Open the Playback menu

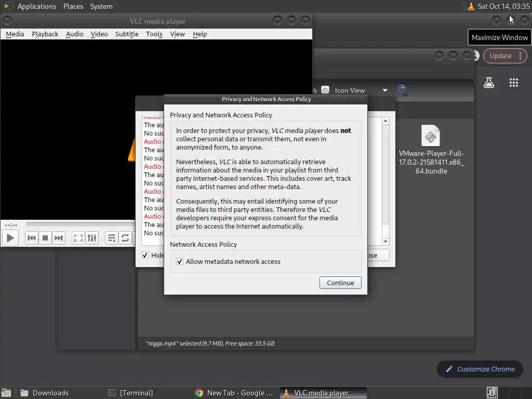pyautogui.click(x=45, y=34)
